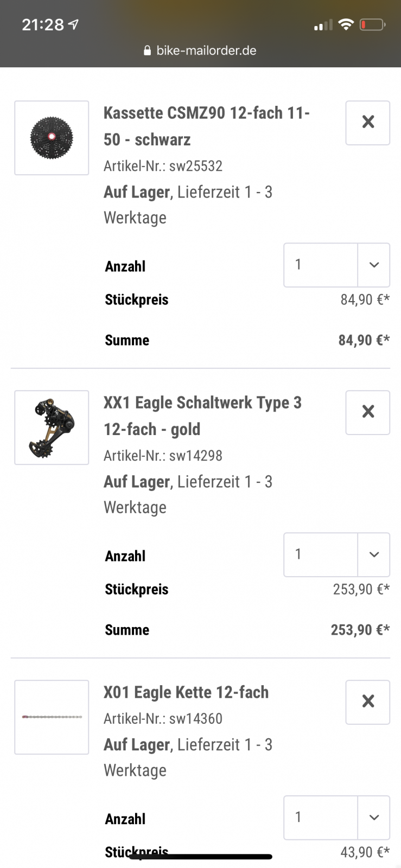
Task: Tap the bike-mailorder.de address bar
Action: click(x=206, y=50)
